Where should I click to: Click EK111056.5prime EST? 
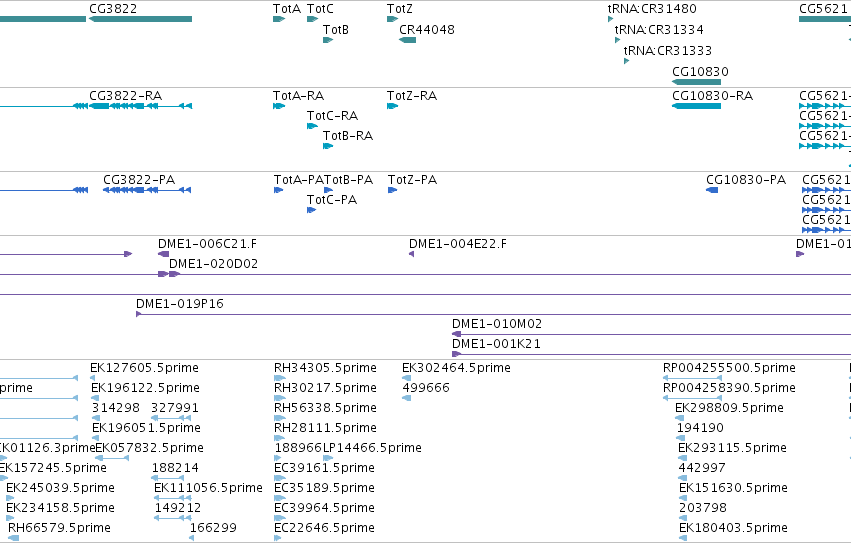pos(173,498)
